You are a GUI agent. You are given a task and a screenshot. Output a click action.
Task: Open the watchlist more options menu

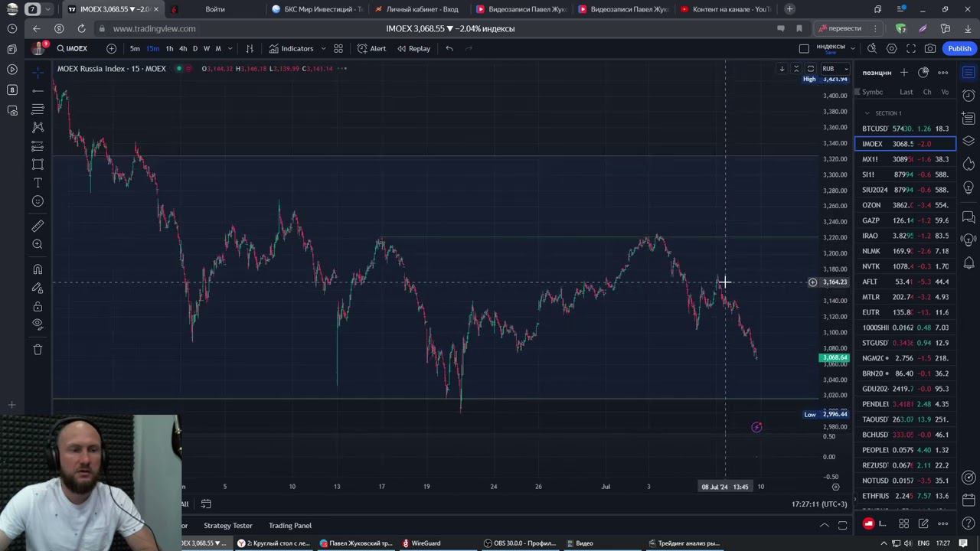943,72
